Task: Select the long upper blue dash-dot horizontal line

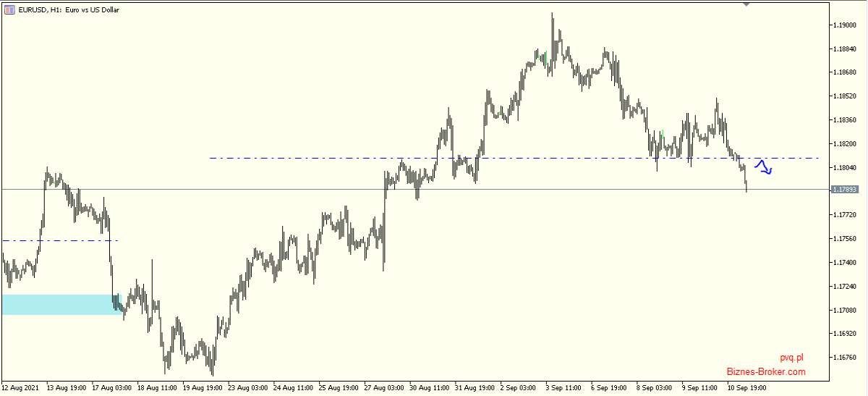Action: point(514,158)
